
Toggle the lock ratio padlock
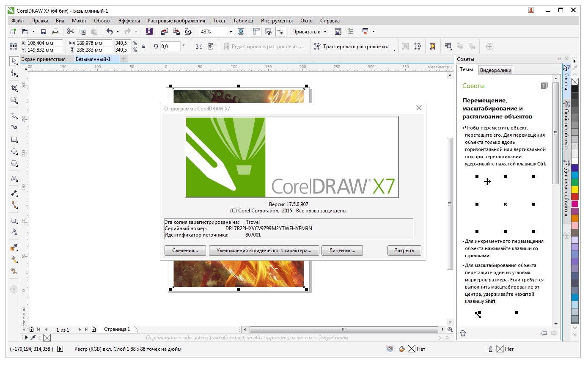(x=144, y=47)
